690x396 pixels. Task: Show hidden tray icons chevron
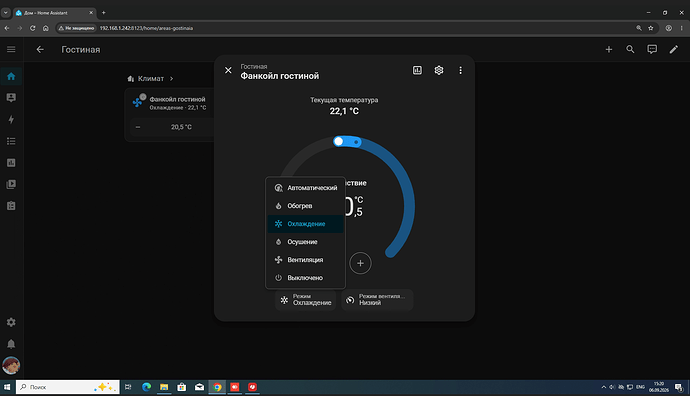click(x=603, y=387)
